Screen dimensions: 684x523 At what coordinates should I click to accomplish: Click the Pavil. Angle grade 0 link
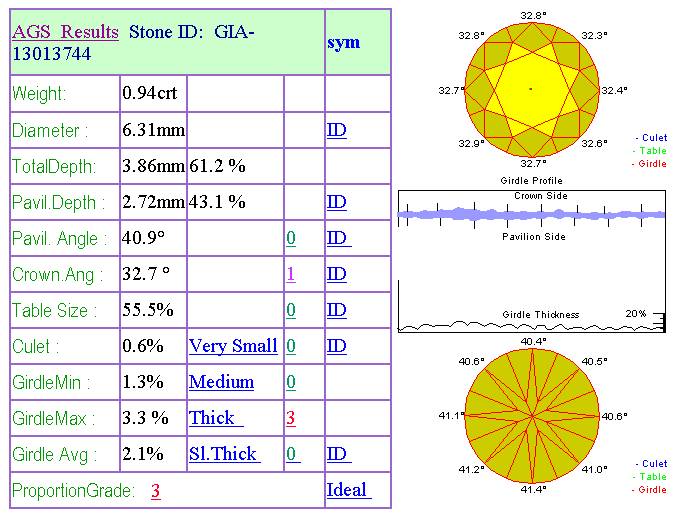coord(291,238)
